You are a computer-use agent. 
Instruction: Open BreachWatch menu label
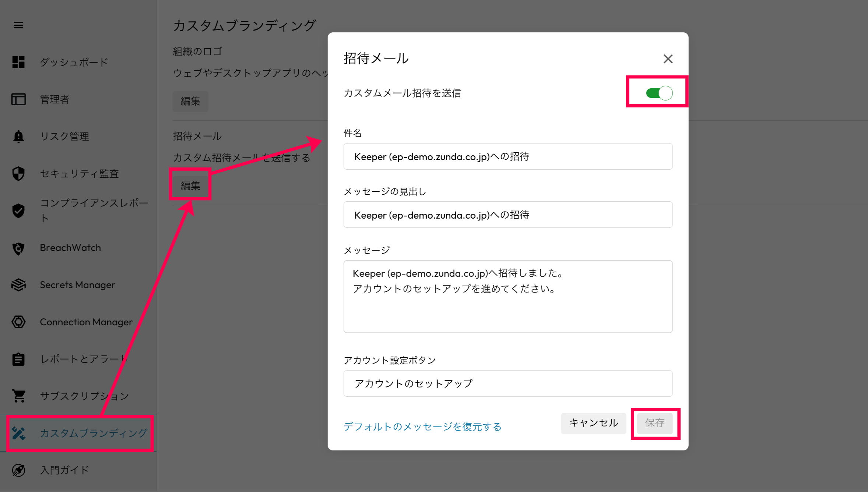click(70, 248)
